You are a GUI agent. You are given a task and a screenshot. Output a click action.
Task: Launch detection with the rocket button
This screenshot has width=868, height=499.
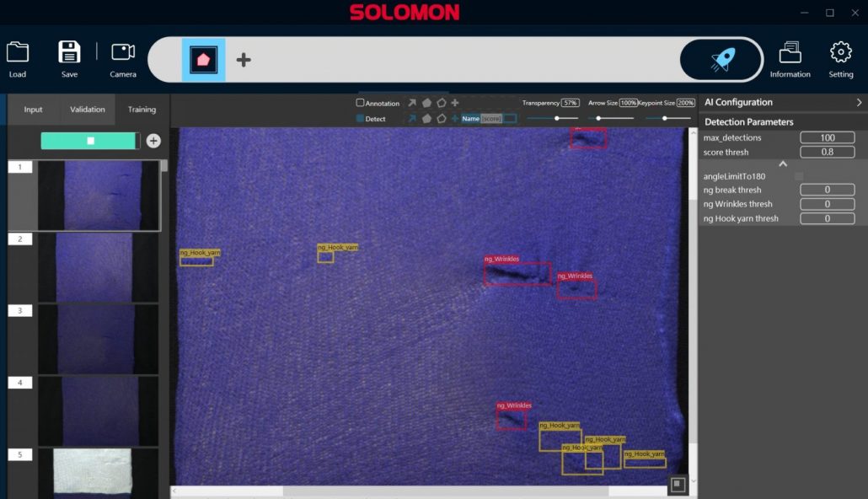[721, 60]
